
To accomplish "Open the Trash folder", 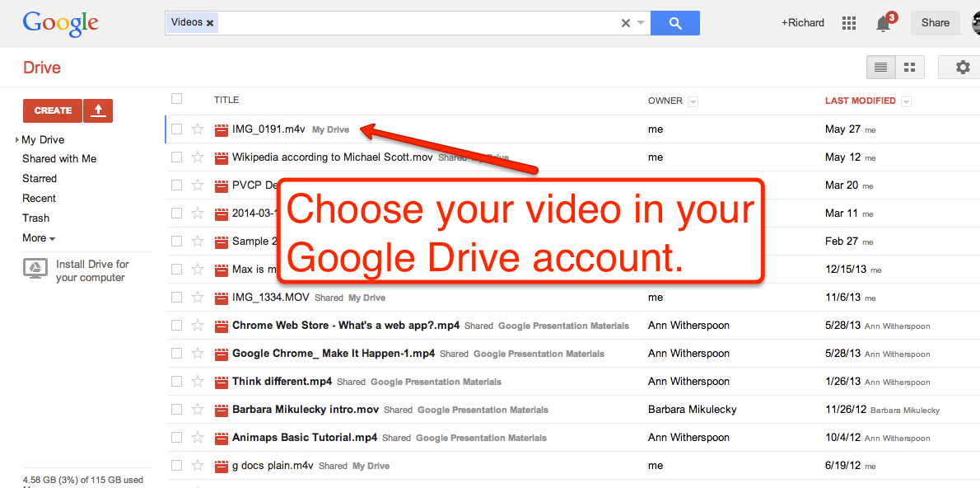I will tap(35, 218).
